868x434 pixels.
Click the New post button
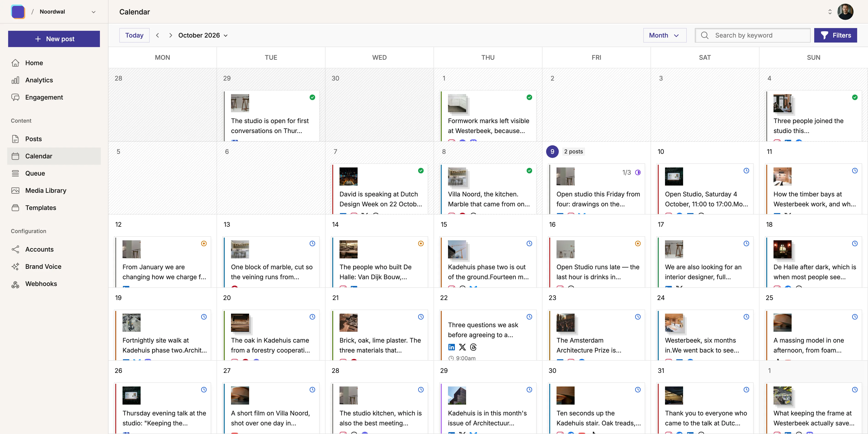point(54,39)
